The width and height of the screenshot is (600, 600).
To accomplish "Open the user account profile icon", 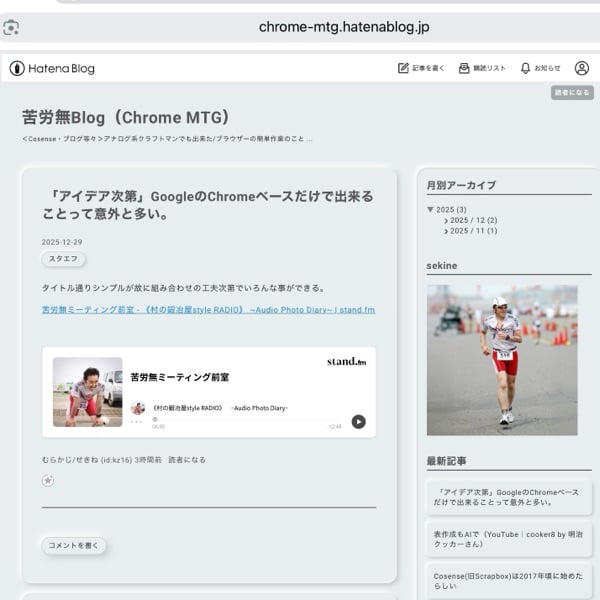I will coord(582,68).
